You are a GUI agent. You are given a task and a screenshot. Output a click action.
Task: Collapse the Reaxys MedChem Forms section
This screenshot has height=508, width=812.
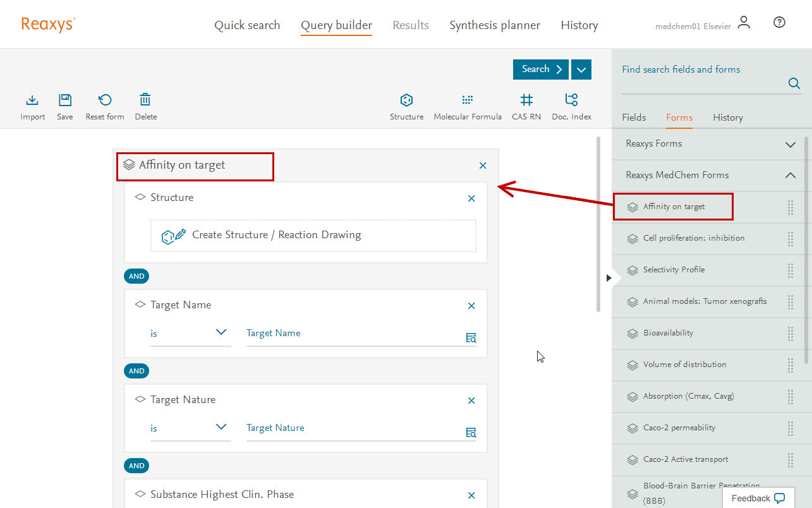(x=790, y=176)
